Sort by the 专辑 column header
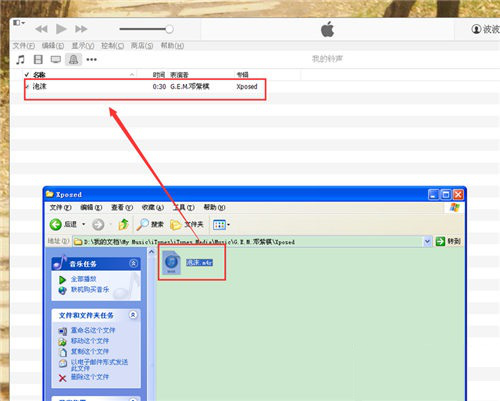The width and height of the screenshot is (500, 401). pos(242,75)
